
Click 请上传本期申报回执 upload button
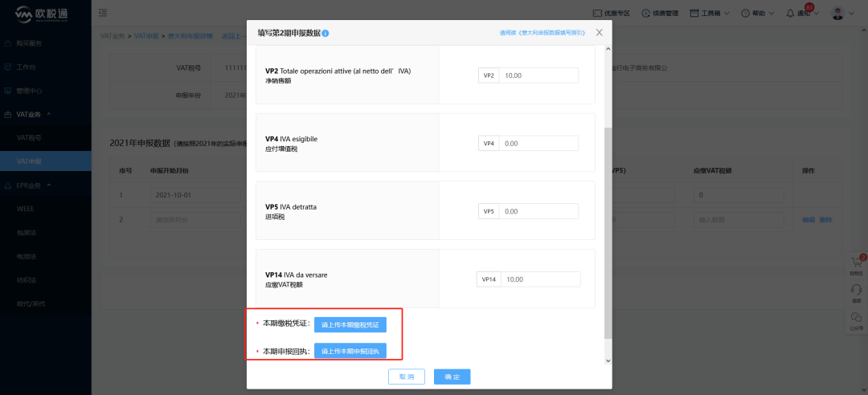tap(350, 351)
